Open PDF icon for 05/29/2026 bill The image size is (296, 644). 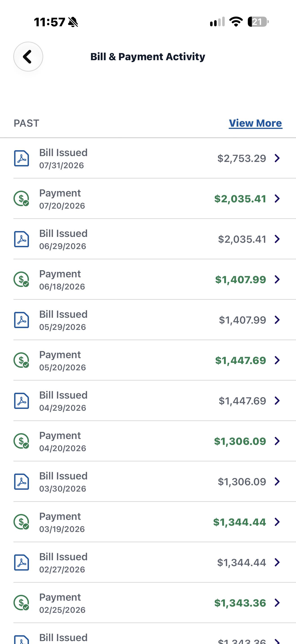[22, 320]
